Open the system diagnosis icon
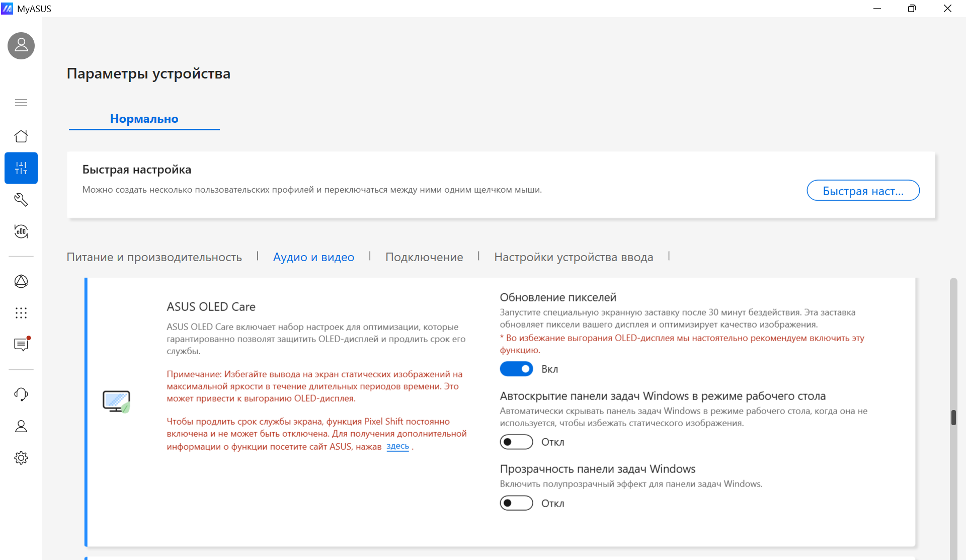The height and width of the screenshot is (560, 966). pyautogui.click(x=21, y=231)
